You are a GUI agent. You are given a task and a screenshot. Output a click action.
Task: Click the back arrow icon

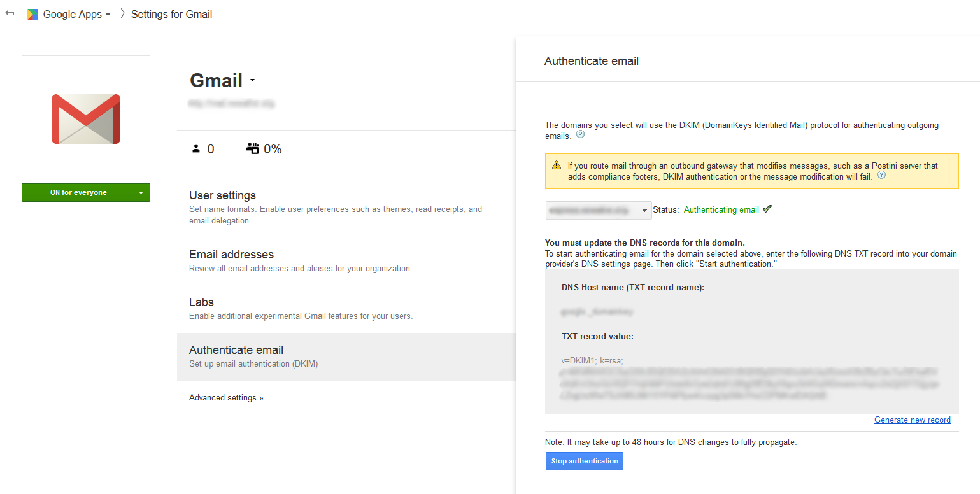click(x=10, y=13)
